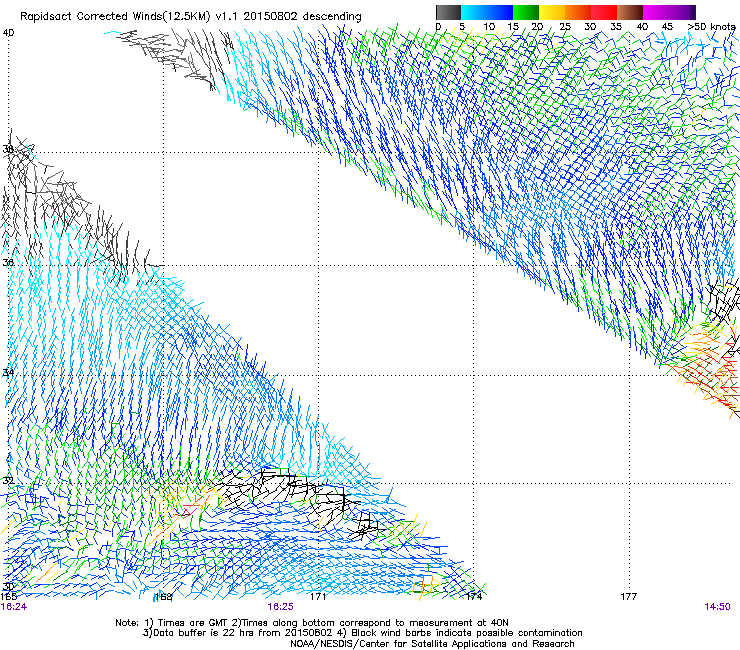Screen dimensions: 740x650
Task: Click the 174 longitude axis label
Action: point(474,597)
